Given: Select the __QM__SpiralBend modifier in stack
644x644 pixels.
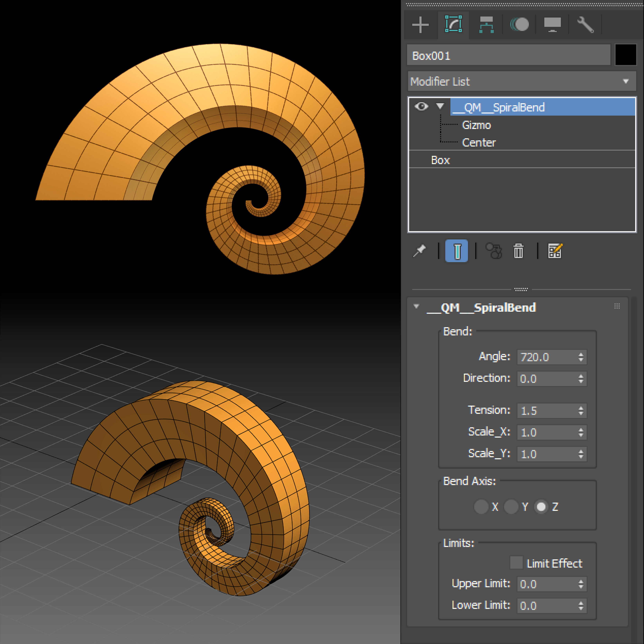Looking at the screenshot, I should (543, 107).
